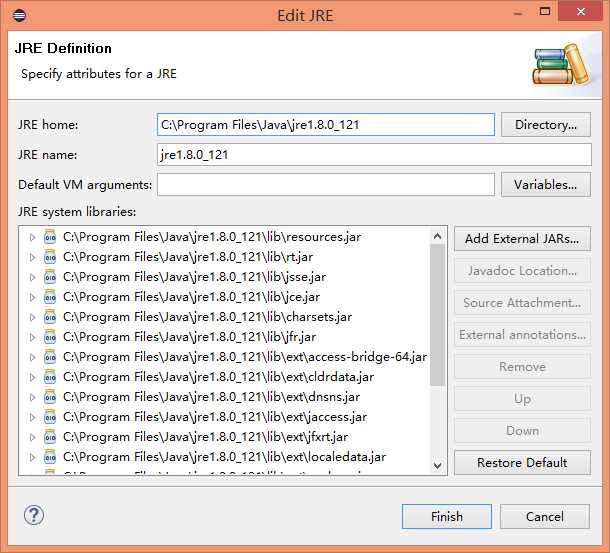
Task: Focus the JRE name field
Action: [x=374, y=154]
